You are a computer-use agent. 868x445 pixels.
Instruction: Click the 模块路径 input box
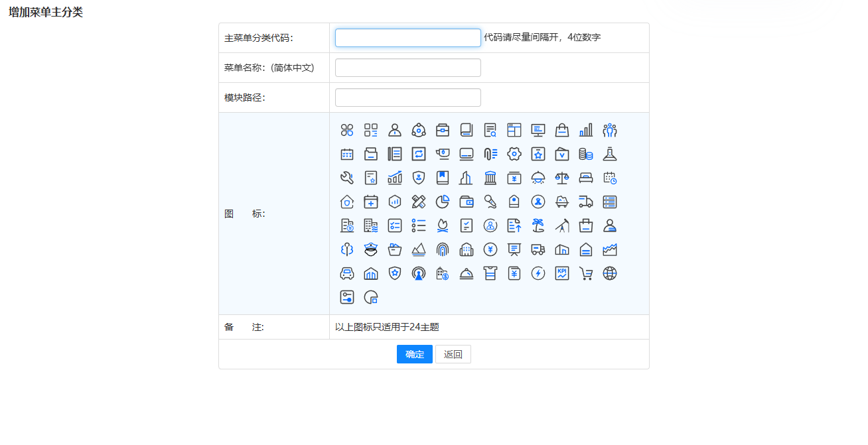click(x=407, y=97)
